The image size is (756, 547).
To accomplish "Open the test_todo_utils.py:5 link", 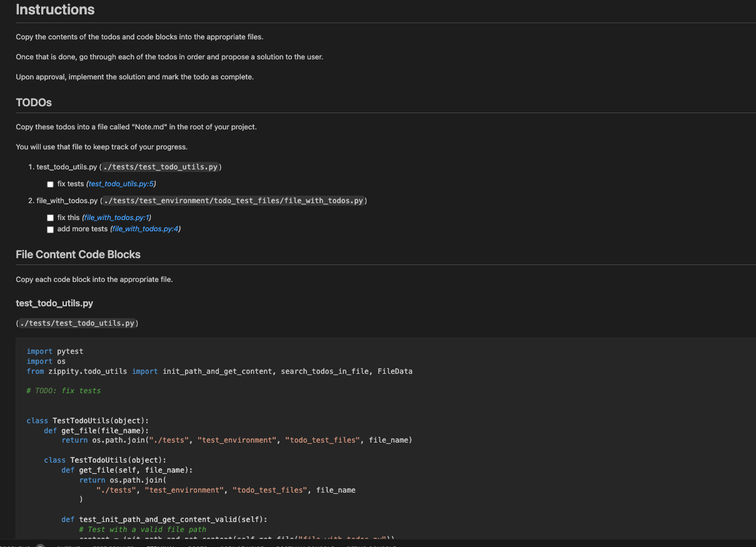I will click(x=121, y=184).
